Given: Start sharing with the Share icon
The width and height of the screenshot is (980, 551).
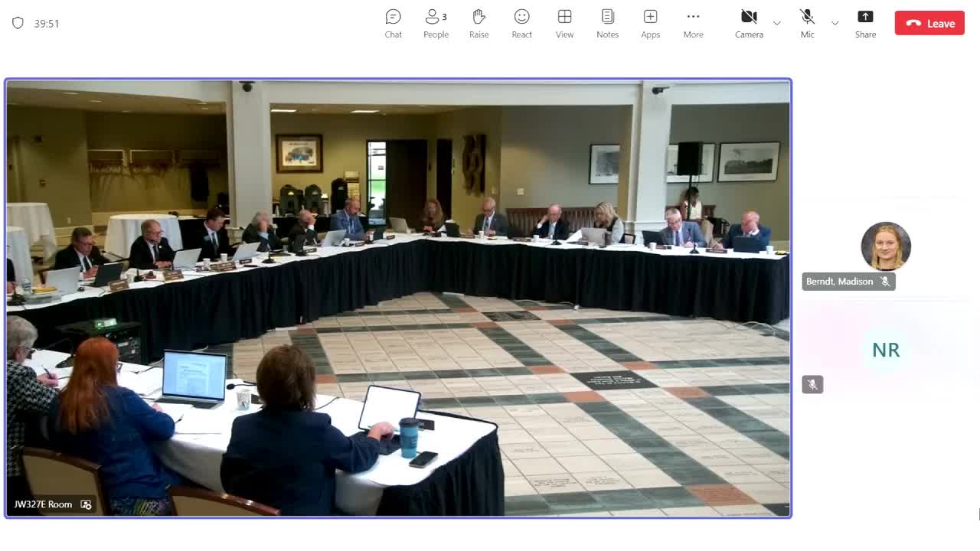Looking at the screenshot, I should [x=865, y=23].
